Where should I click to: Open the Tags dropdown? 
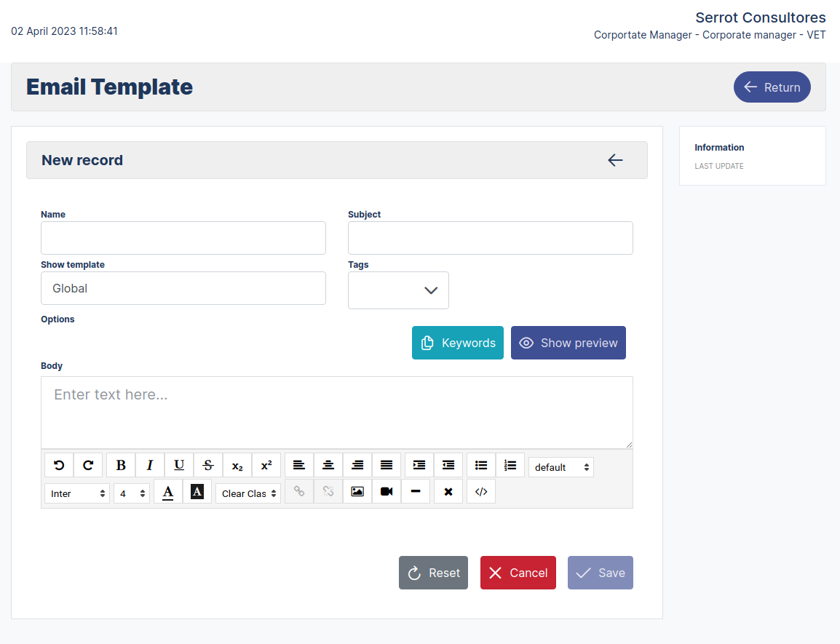pyautogui.click(x=398, y=290)
